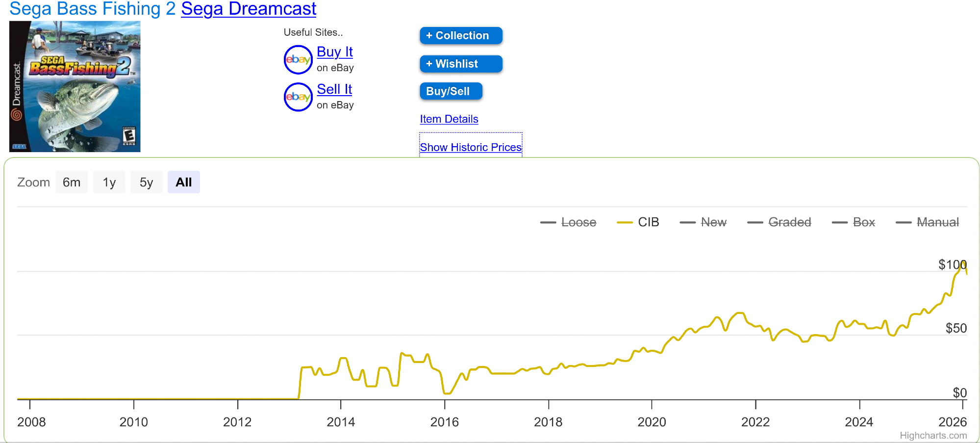Follow the Sega Dreamcast console link
980x443 pixels.
(249, 9)
